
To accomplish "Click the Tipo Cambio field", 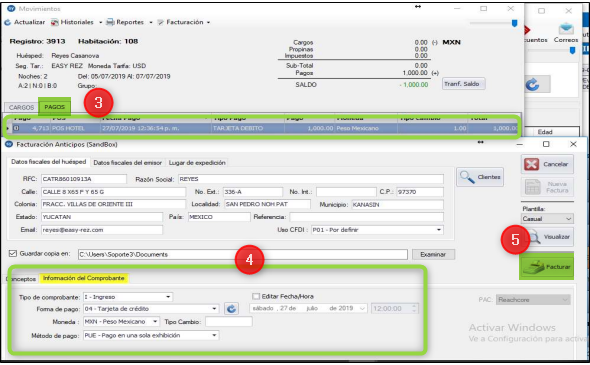I will pyautogui.click(x=228, y=322).
